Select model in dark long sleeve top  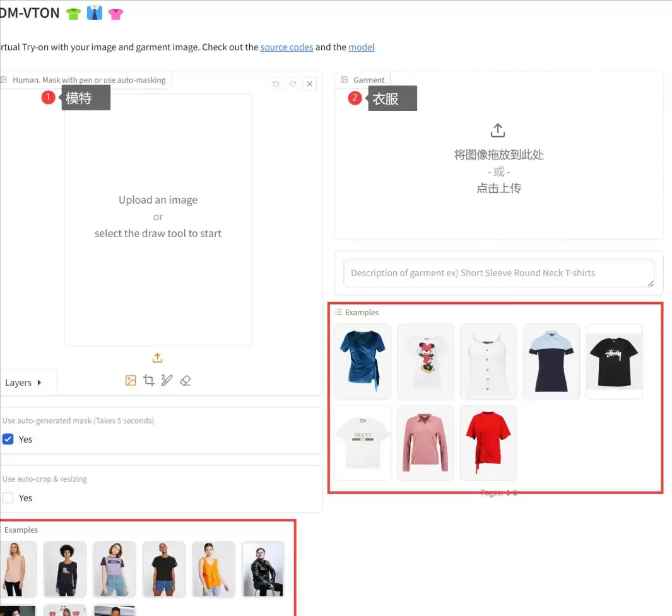65,569
